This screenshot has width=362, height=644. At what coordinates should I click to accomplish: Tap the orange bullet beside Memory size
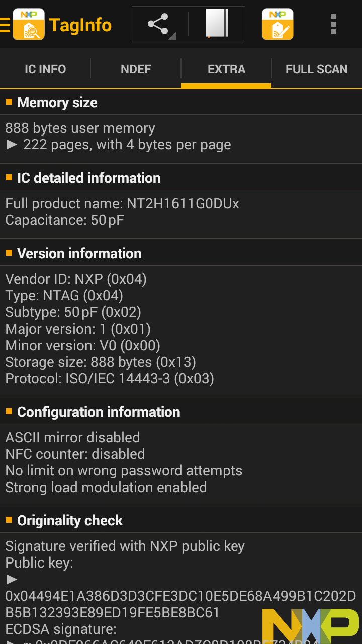pyautogui.click(x=9, y=102)
